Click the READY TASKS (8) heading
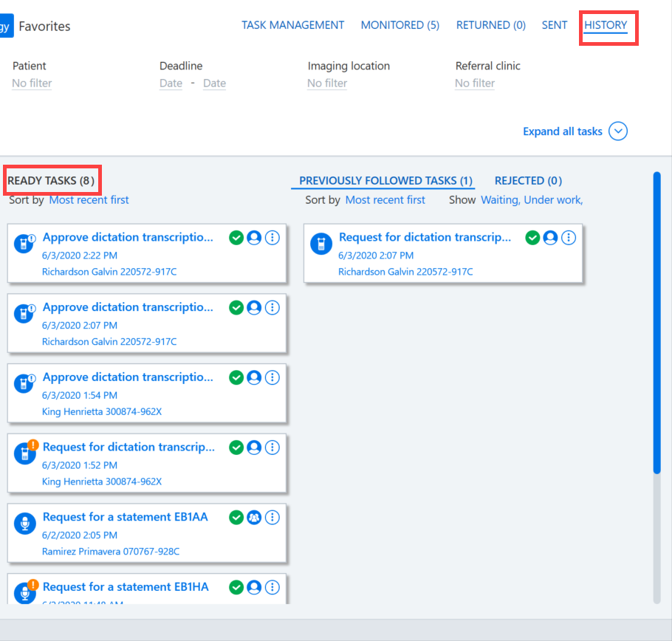Screen dimensions: 672x641 51,181
